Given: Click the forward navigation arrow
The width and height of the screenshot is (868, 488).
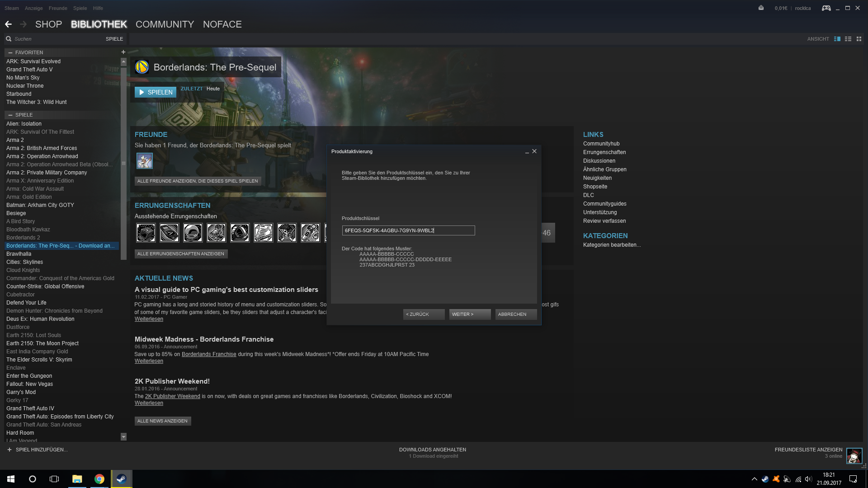Looking at the screenshot, I should point(24,24).
